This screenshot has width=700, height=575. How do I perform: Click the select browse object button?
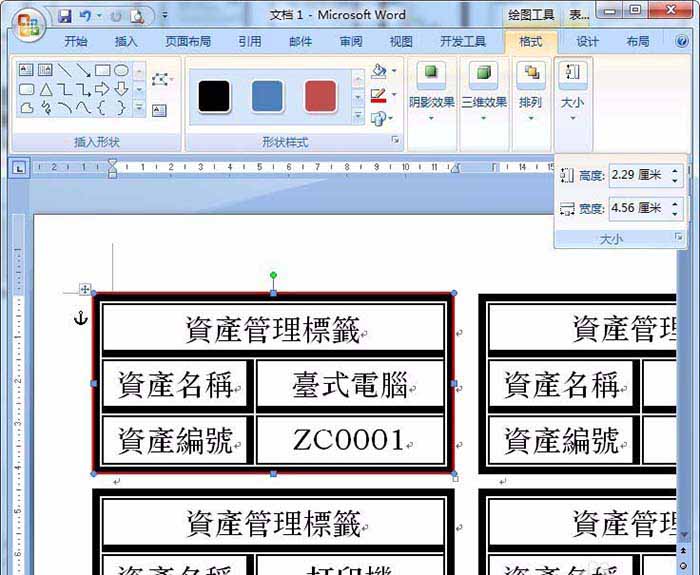[x=683, y=566]
